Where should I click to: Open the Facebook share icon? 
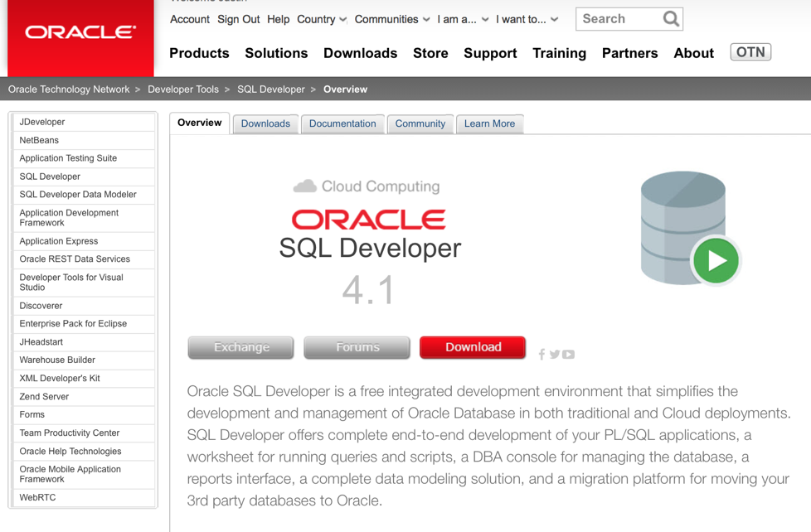(541, 354)
